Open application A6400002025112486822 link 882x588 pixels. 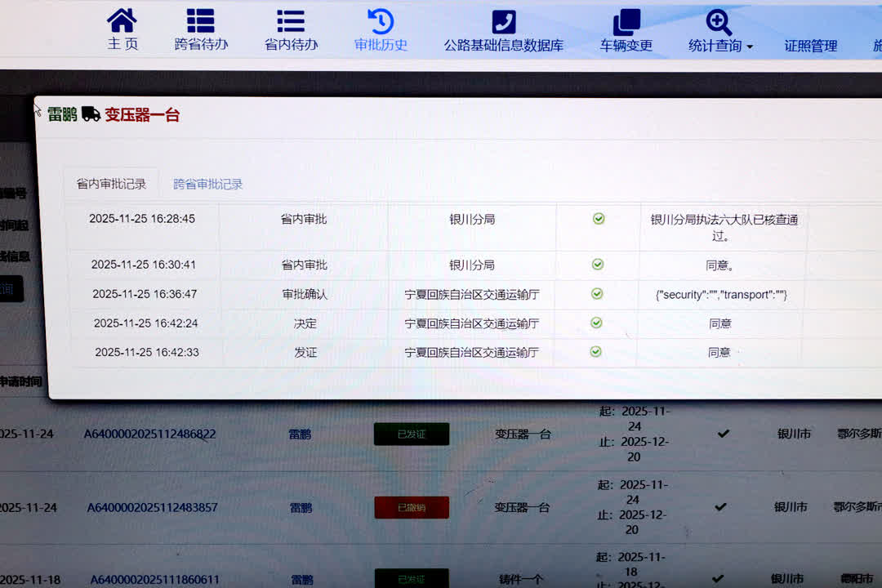coord(150,434)
